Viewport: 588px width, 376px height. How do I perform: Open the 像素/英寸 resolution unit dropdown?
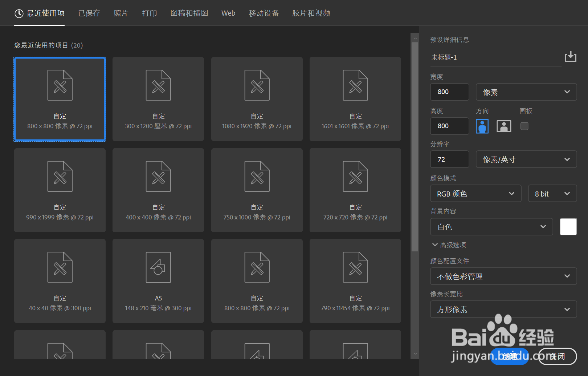click(x=526, y=159)
